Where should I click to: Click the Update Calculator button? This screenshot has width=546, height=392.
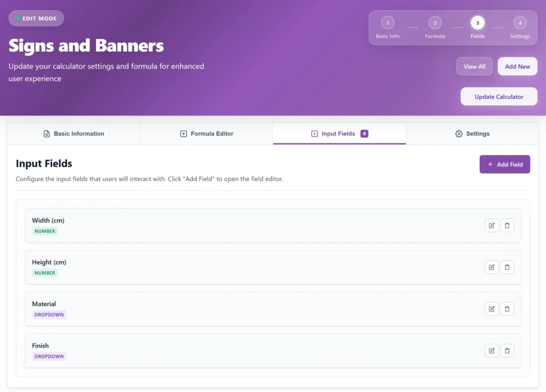click(499, 97)
